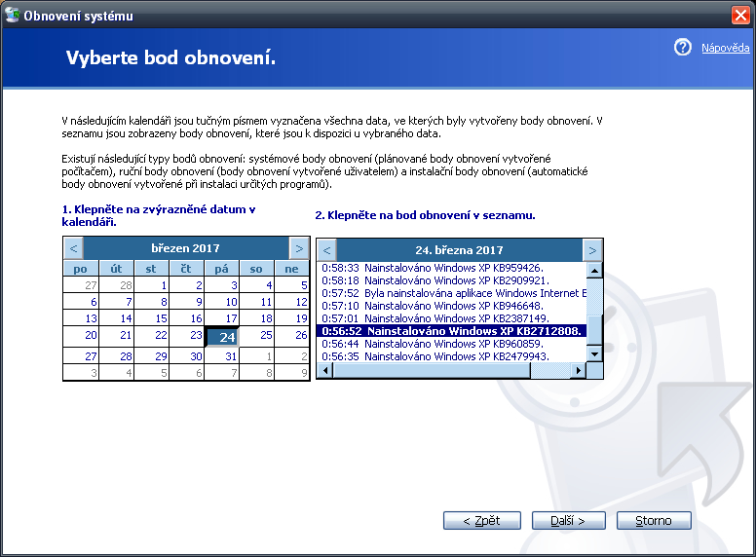Click the horizontal scrollbar thumb
The height and width of the screenshot is (557, 756).
click(x=432, y=370)
